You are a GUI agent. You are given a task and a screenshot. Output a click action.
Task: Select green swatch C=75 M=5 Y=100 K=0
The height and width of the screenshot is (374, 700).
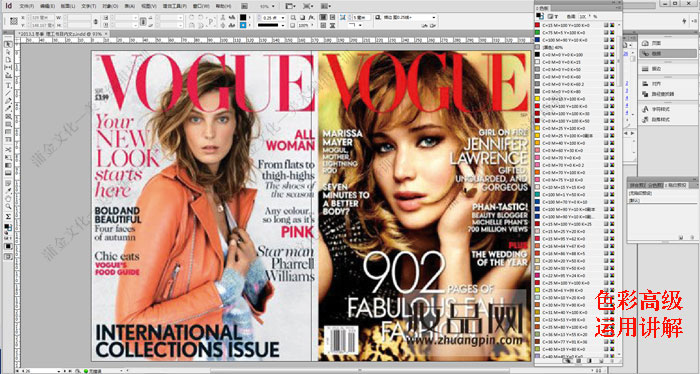575,33
